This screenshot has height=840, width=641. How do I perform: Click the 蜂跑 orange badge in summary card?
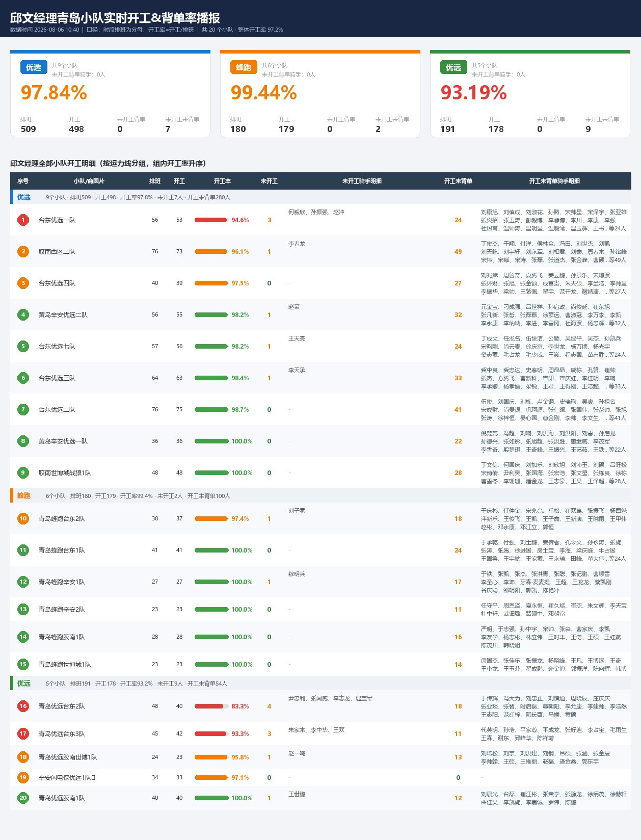click(244, 67)
